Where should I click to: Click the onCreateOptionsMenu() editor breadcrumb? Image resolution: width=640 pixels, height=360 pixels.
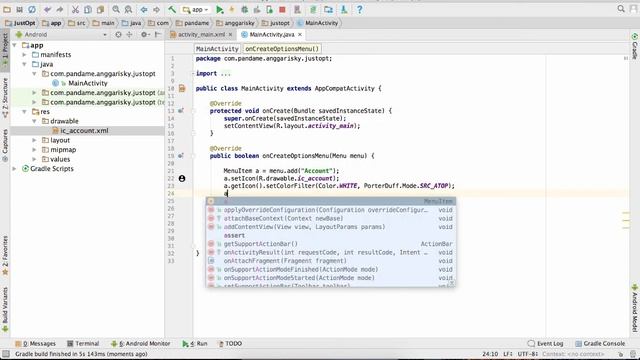(282, 49)
